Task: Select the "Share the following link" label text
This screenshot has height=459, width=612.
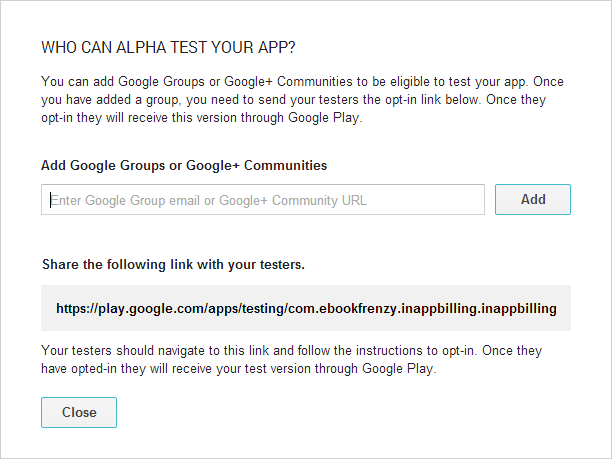Action: 173,265
